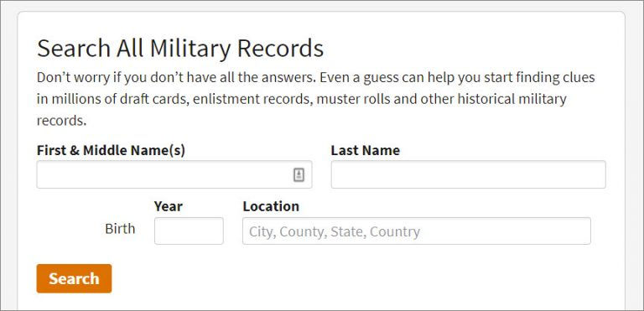Click the 'First & Middle Name(s)' label
644x311 pixels.
tap(111, 150)
